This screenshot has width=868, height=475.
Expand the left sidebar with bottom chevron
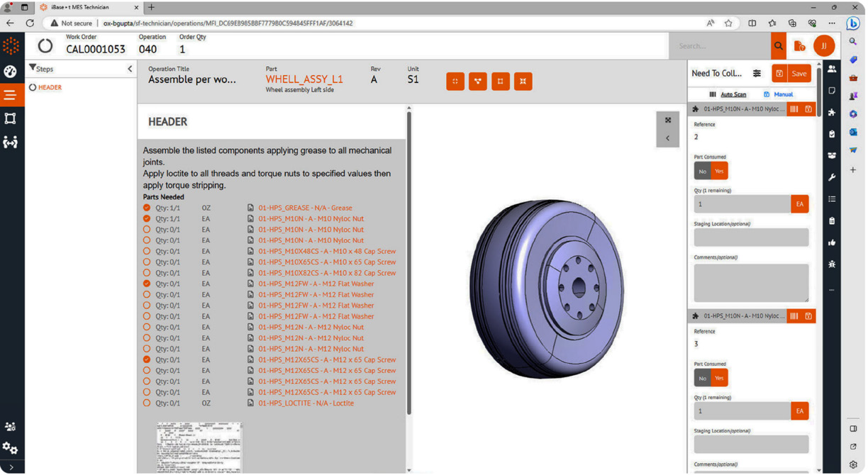click(11, 467)
